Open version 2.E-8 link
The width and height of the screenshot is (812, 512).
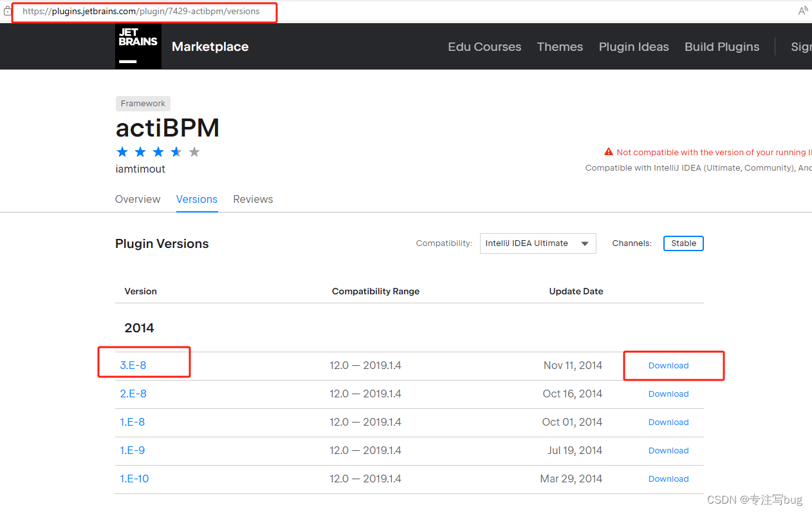point(133,393)
